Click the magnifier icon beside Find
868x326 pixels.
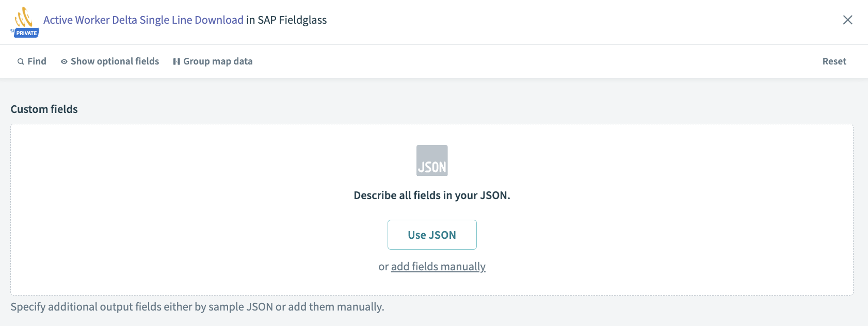(21, 61)
